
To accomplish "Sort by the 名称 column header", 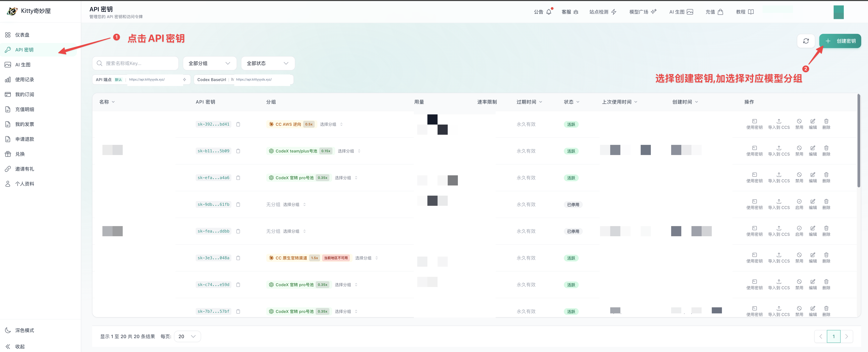I will 107,102.
